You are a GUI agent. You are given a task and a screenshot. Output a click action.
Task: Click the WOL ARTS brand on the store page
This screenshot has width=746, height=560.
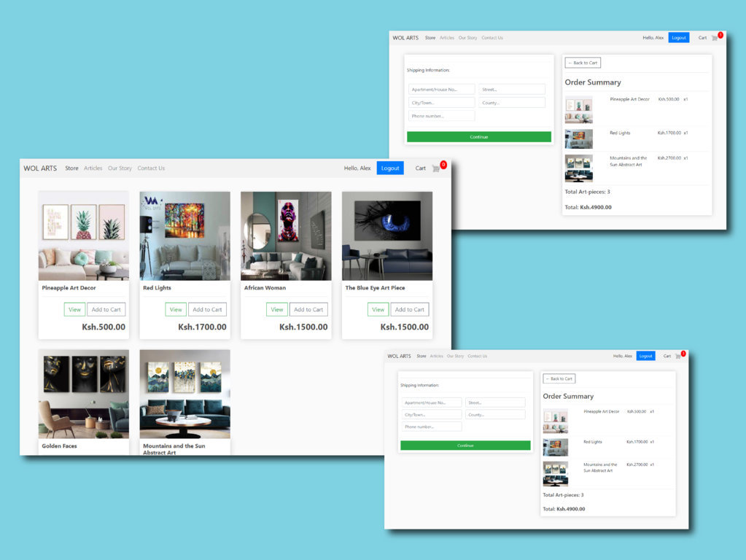pyautogui.click(x=40, y=168)
